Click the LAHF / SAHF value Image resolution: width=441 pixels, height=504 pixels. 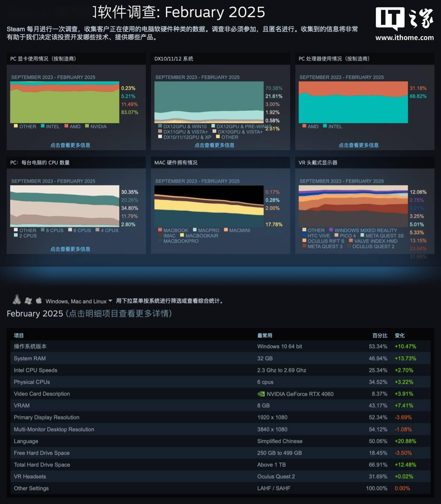coord(273,488)
